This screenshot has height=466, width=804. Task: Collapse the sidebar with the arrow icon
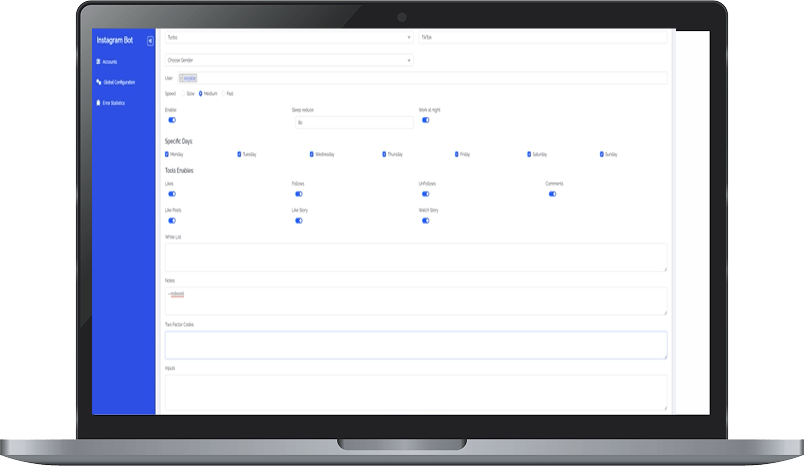point(150,41)
